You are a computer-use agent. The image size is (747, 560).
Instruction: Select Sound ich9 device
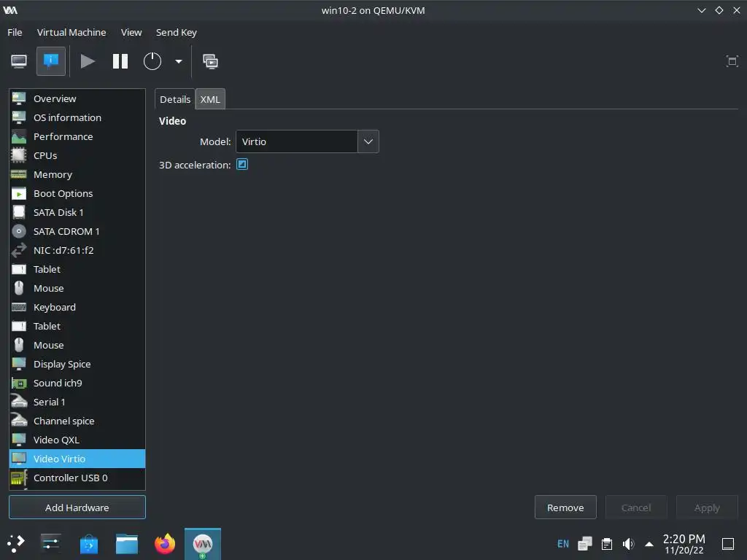click(x=77, y=384)
